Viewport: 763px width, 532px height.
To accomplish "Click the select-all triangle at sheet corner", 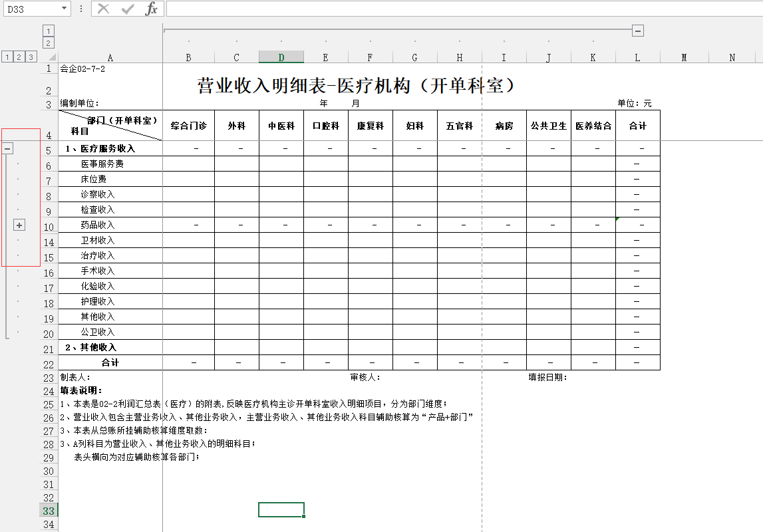I will click(53, 58).
